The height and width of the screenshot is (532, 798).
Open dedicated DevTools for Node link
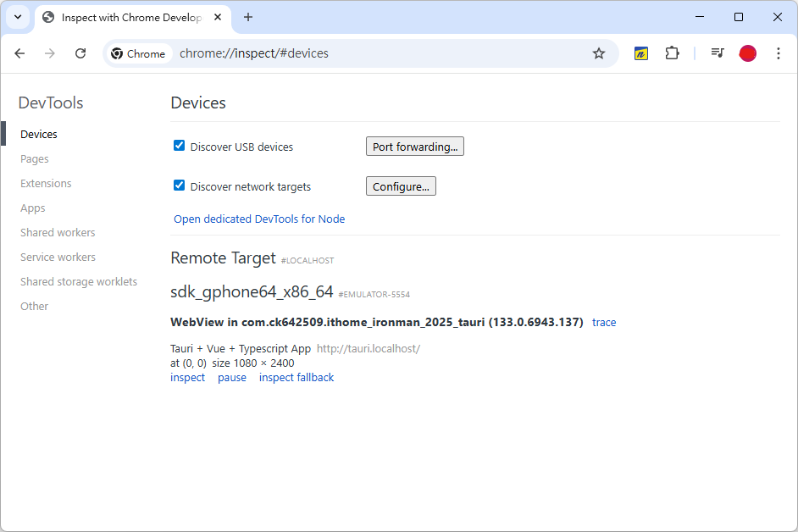point(259,219)
